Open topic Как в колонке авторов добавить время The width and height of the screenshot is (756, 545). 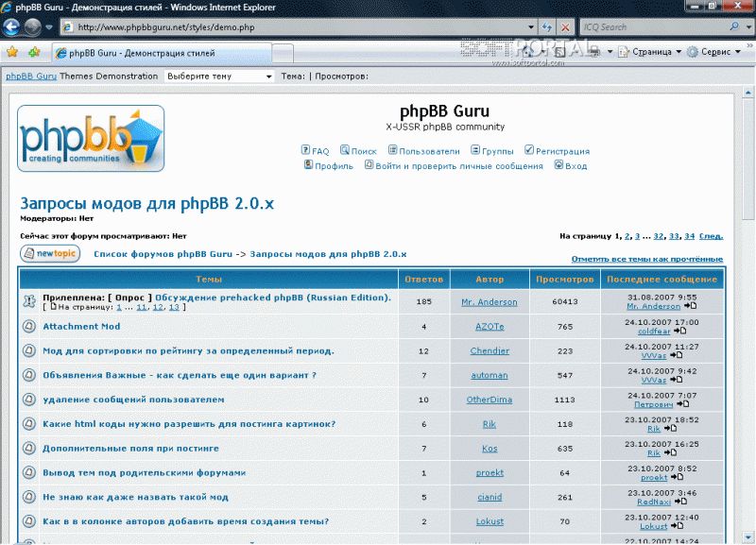[185, 521]
